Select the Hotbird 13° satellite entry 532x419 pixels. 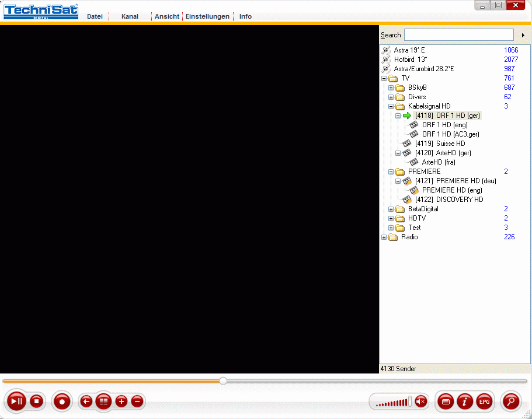tap(411, 60)
